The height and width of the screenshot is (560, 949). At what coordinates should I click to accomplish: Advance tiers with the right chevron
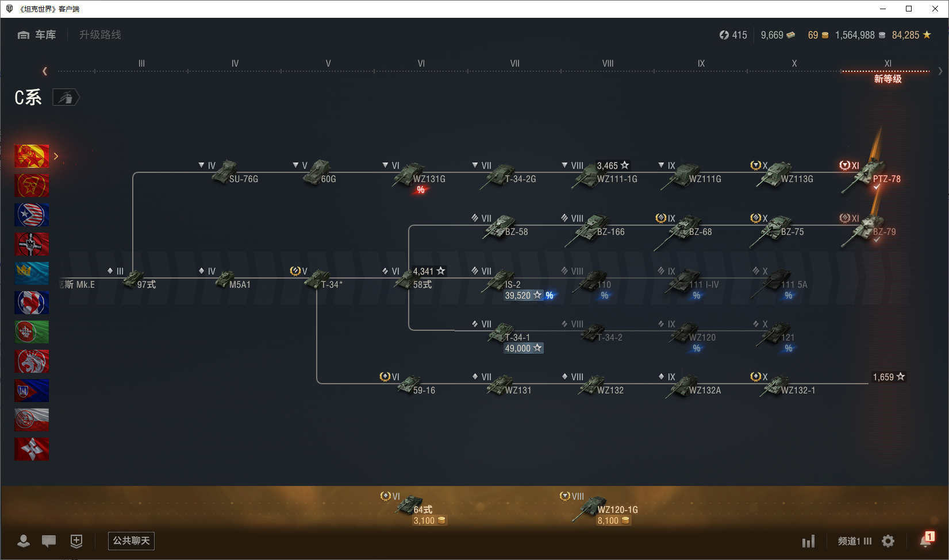940,71
